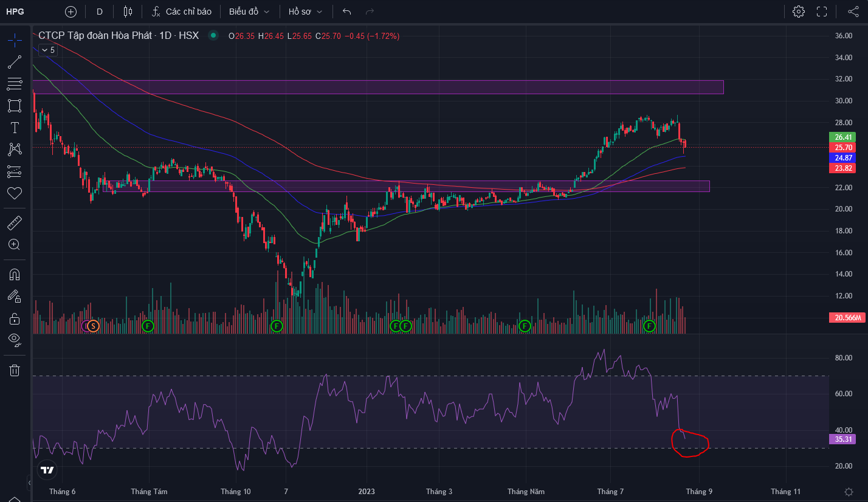
Task: Open the compare symbol plus icon
Action: [x=71, y=12]
